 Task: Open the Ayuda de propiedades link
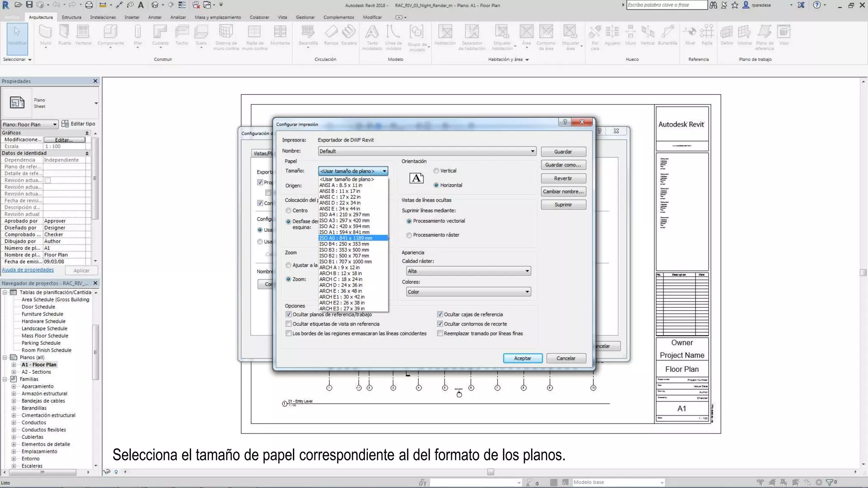point(28,270)
